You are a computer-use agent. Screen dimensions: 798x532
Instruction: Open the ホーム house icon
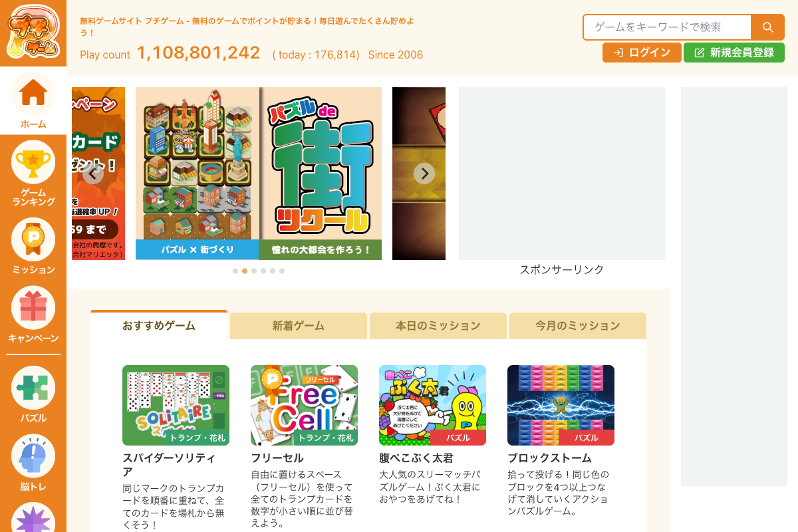click(x=33, y=94)
